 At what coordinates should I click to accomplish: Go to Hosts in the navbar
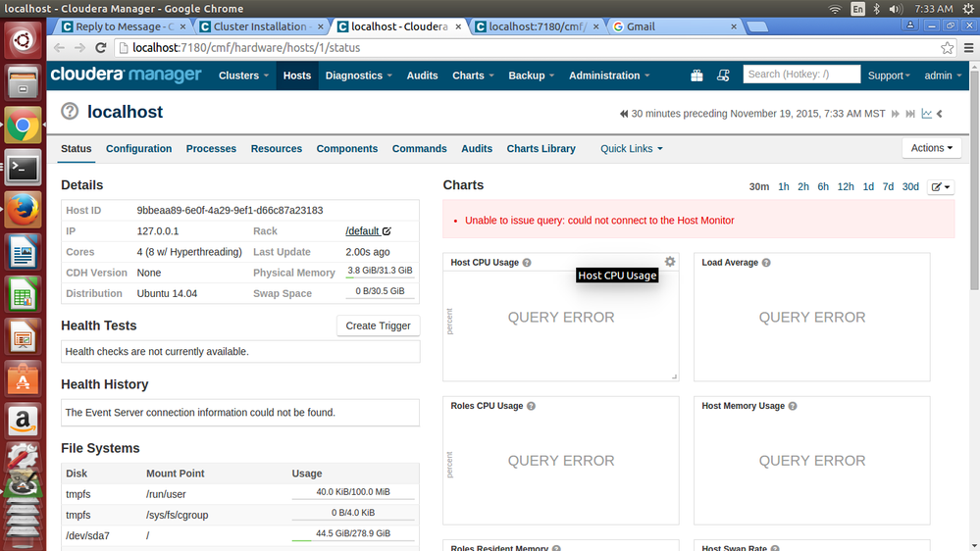pos(297,75)
